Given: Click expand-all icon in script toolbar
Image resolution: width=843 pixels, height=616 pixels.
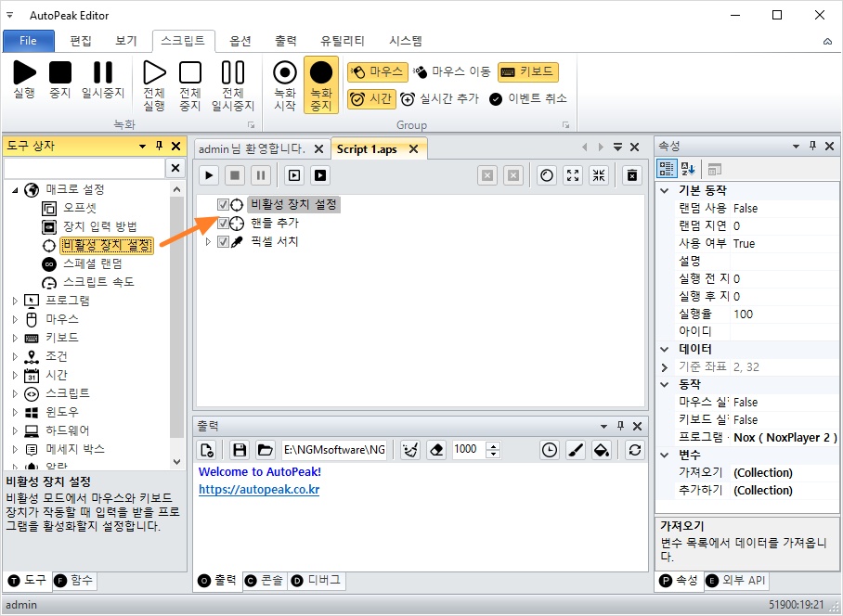Looking at the screenshot, I should [573, 175].
